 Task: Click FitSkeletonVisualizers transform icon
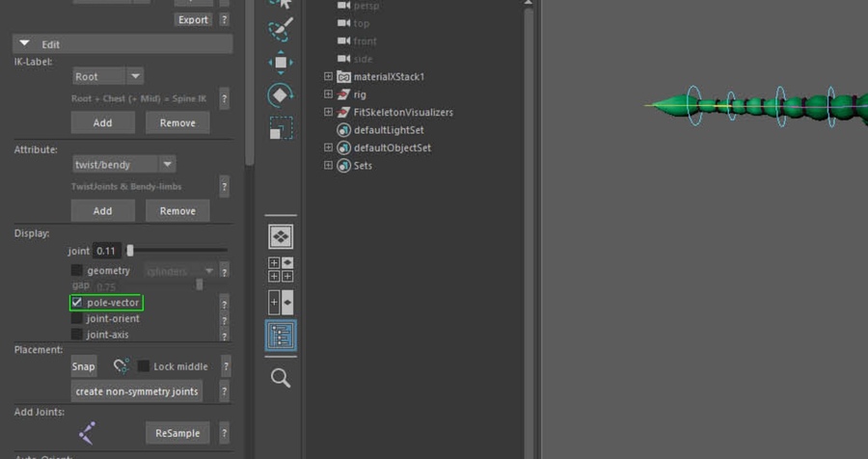click(x=343, y=113)
